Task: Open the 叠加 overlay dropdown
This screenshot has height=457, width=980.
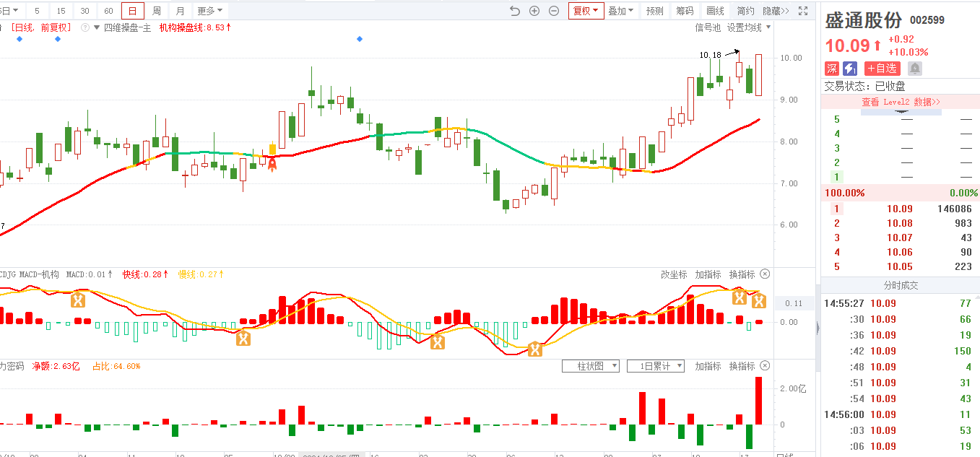Action: click(621, 11)
